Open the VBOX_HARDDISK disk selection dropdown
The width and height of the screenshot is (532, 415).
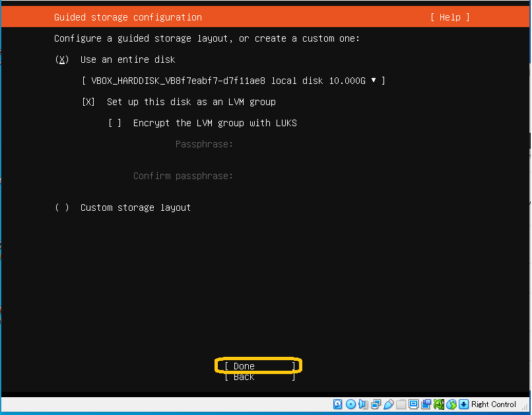pos(233,81)
